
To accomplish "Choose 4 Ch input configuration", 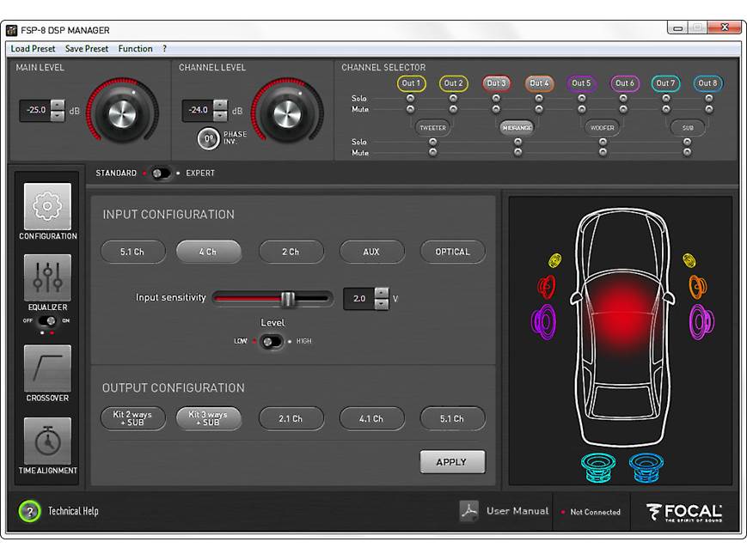I will (x=209, y=252).
